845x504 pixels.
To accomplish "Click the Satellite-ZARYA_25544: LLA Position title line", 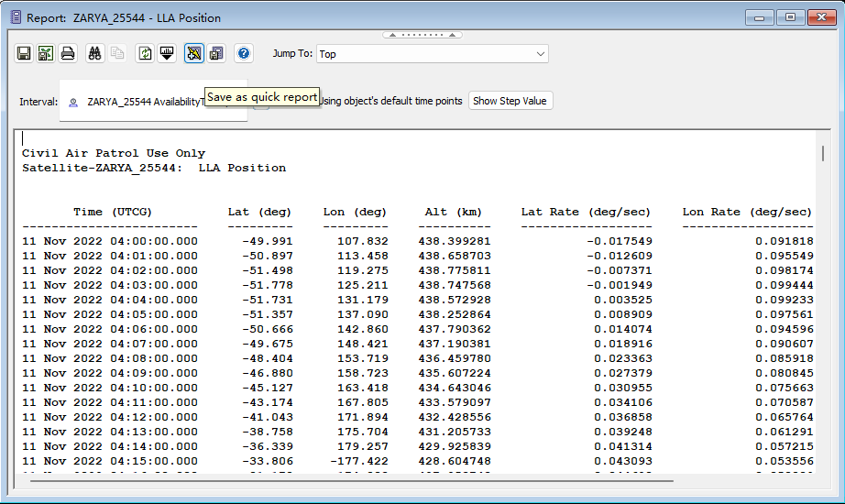I will coord(154,168).
